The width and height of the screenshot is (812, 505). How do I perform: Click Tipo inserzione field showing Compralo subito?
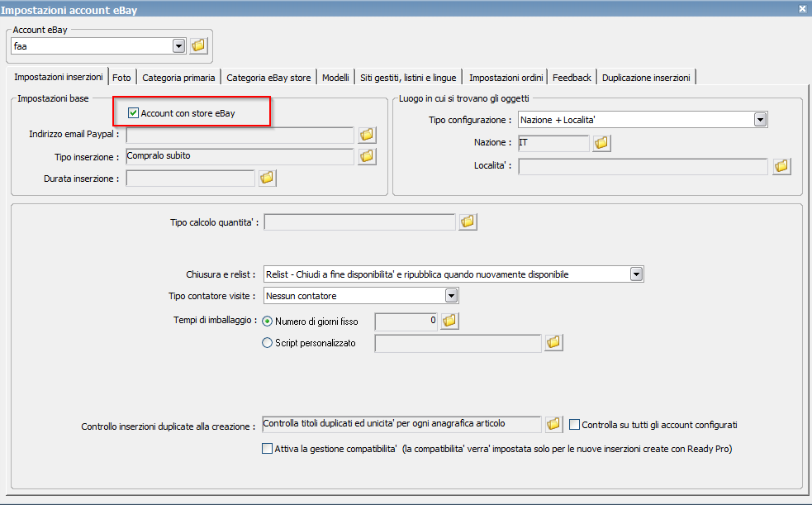(240, 156)
